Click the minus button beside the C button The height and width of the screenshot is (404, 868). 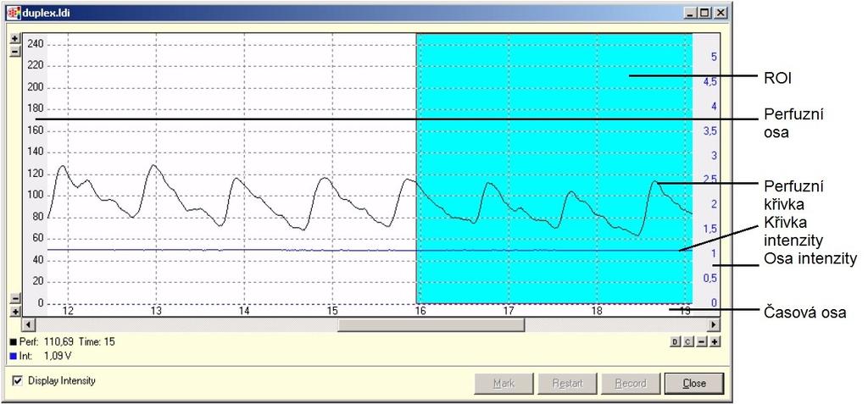point(701,342)
